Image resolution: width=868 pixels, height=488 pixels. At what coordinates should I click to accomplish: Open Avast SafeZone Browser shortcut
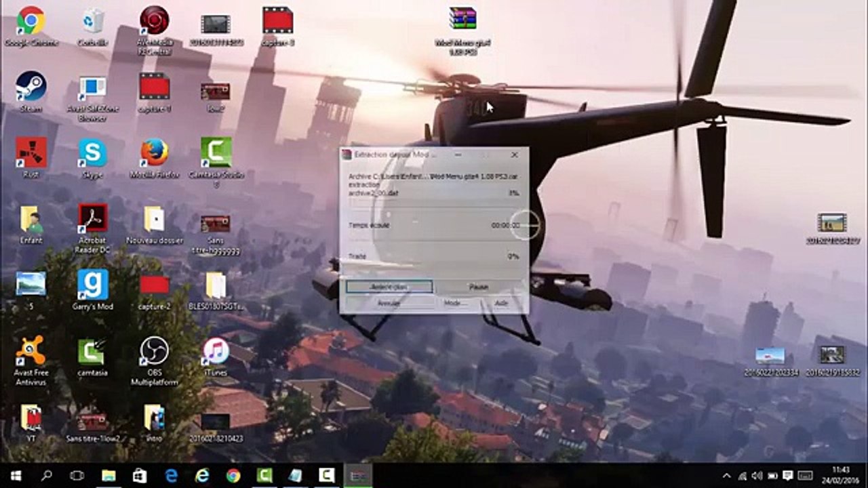tap(92, 98)
